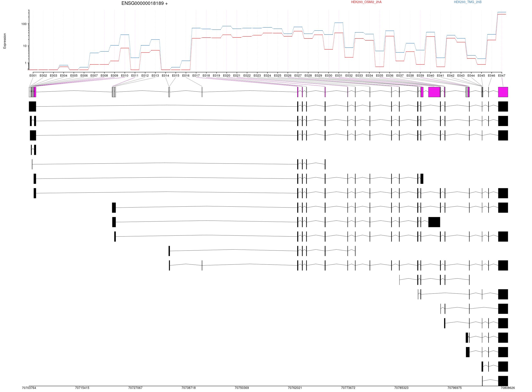The width and height of the screenshot is (532, 392).
Task: Click genomic coordinate 70727067
Action: point(135,388)
